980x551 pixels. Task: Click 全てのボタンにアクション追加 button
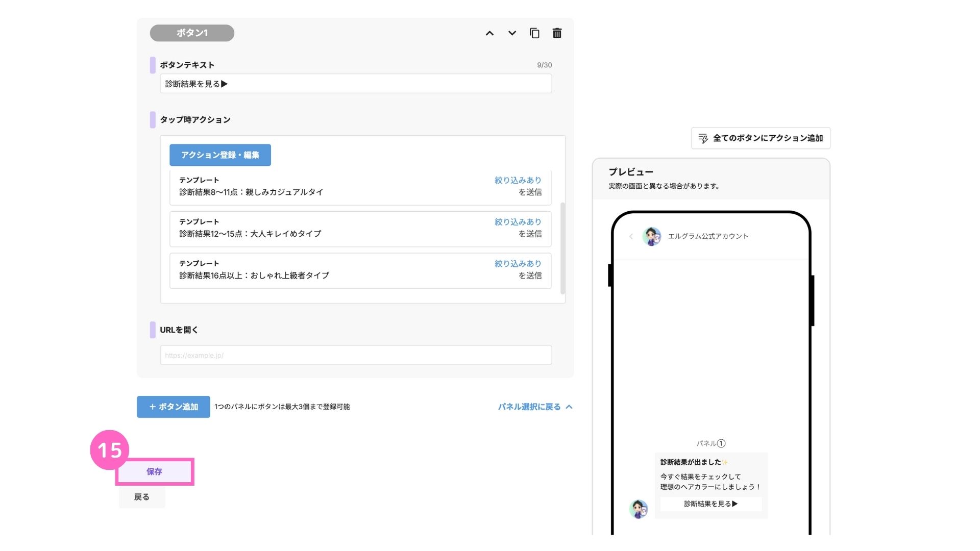click(761, 138)
